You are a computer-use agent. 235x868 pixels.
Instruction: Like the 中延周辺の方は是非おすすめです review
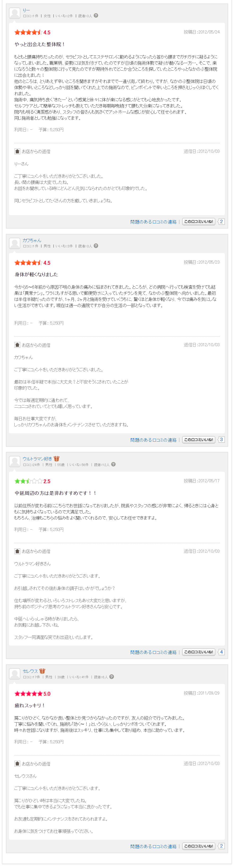click(198, 652)
